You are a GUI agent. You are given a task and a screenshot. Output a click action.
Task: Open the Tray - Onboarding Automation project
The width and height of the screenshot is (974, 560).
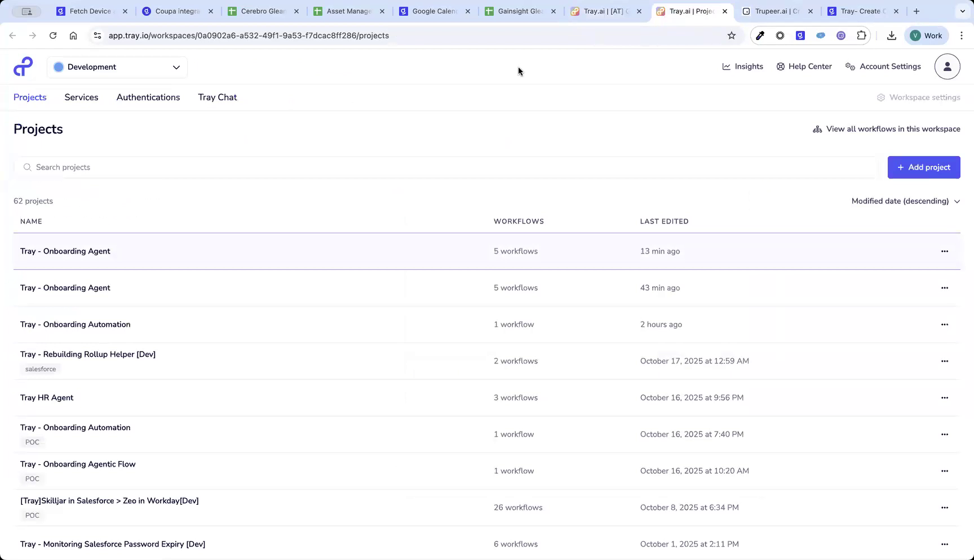point(75,325)
